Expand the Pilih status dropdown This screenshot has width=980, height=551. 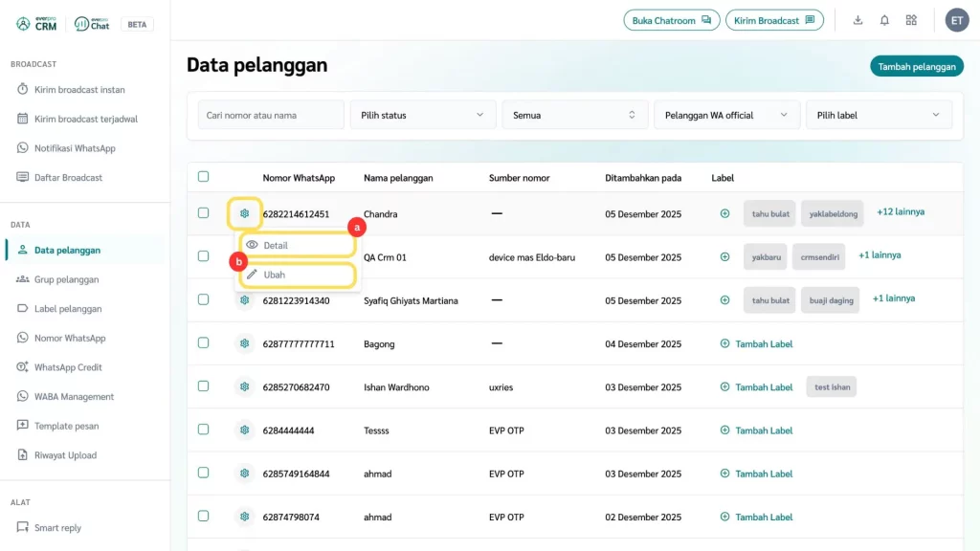[x=422, y=115]
